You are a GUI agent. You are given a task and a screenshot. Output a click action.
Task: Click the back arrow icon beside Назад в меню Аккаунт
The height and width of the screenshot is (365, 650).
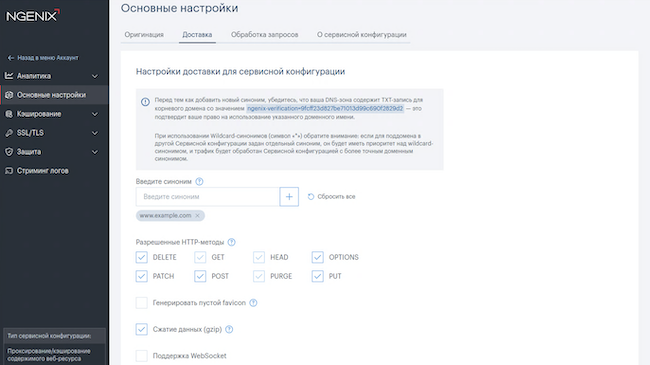[11, 58]
